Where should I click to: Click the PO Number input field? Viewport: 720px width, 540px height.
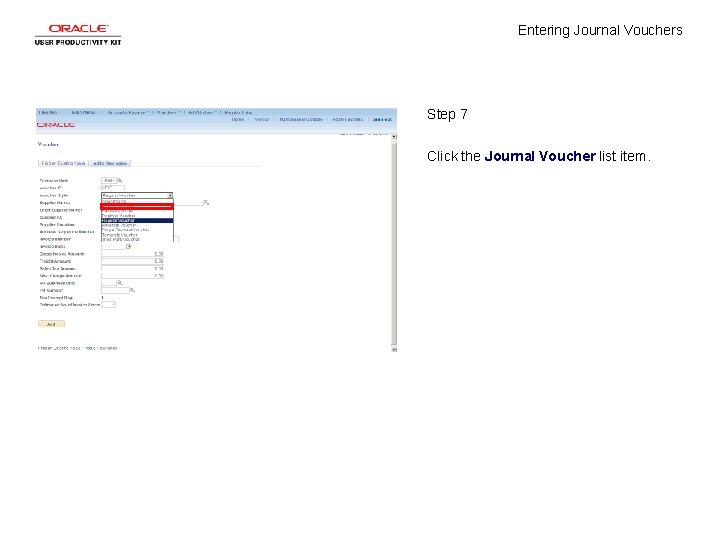(115, 290)
